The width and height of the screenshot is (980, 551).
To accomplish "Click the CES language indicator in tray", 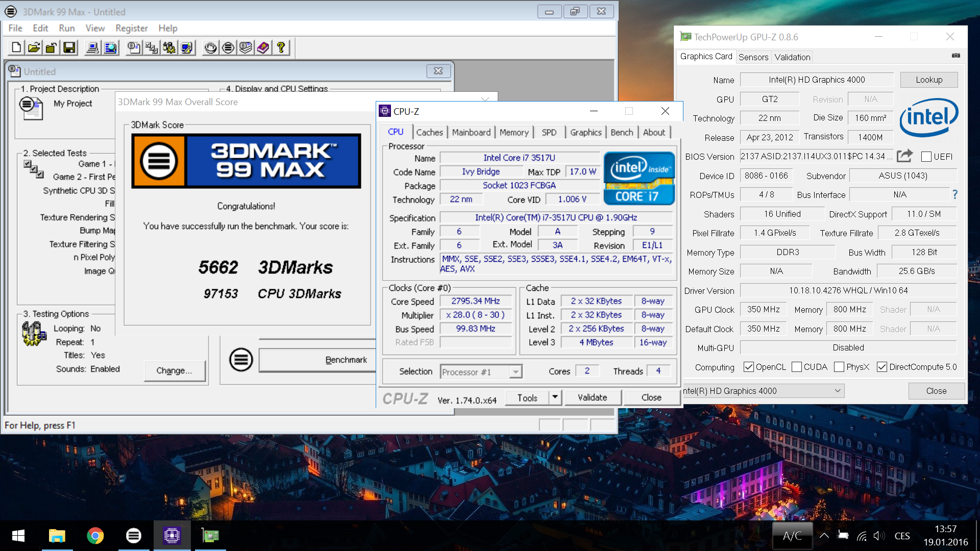I will click(902, 536).
